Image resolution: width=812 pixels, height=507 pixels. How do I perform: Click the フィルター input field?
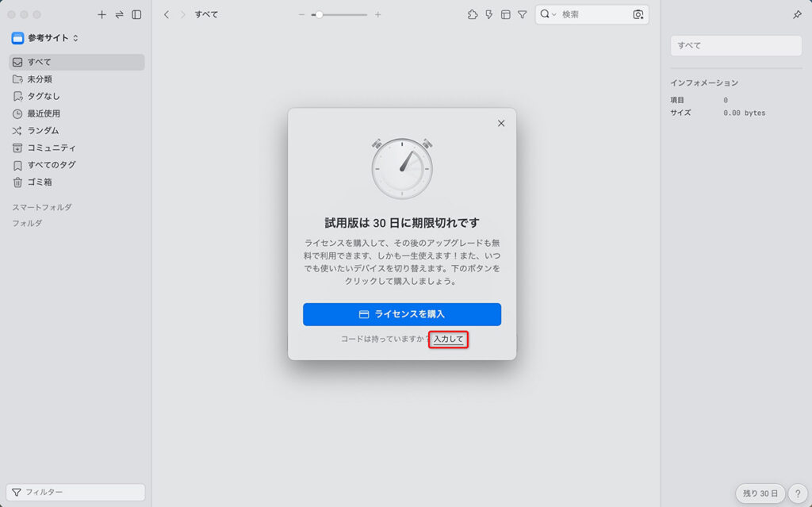coord(75,492)
